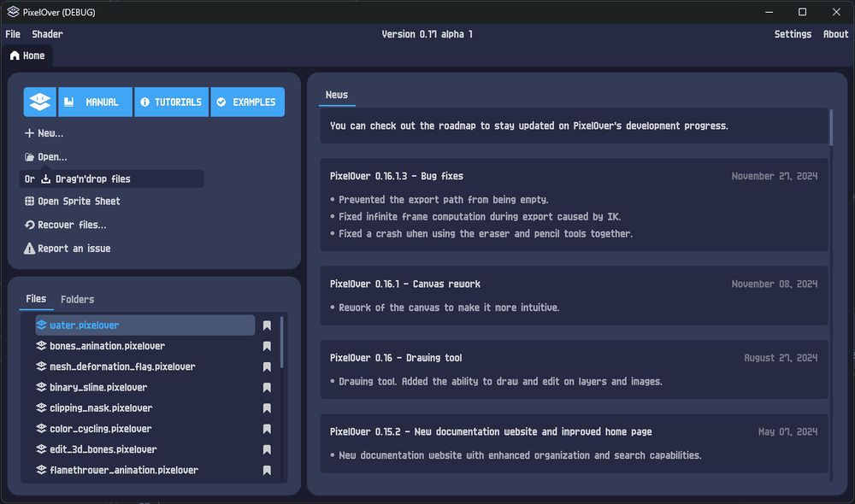Click the flamethrower_animation.pixelover file icon

tap(41, 470)
